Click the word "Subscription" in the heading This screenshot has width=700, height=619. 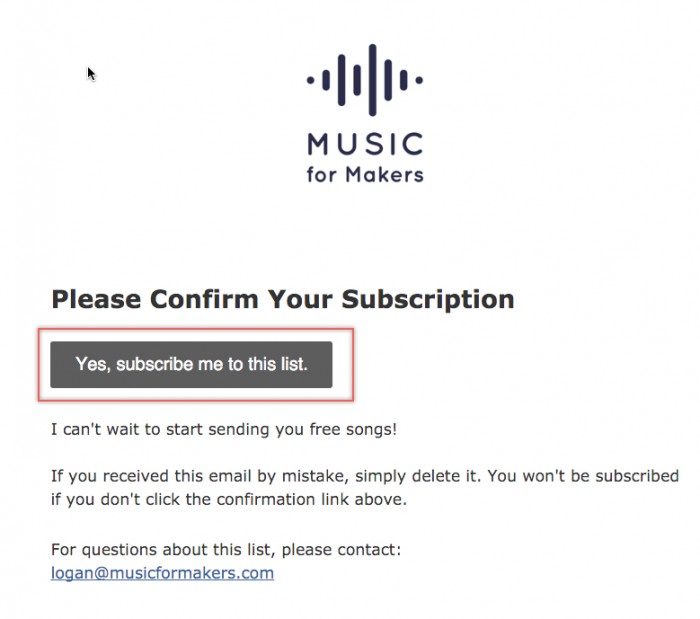428,298
